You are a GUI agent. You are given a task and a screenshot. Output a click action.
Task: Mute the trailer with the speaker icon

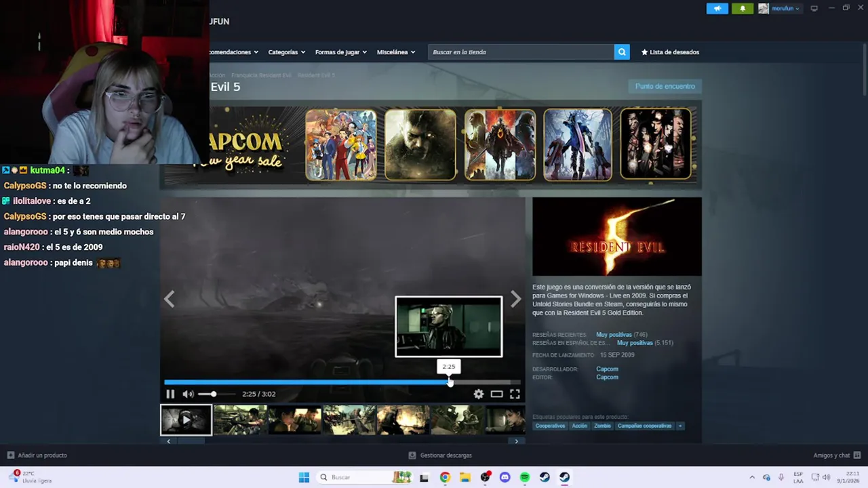[188, 394]
